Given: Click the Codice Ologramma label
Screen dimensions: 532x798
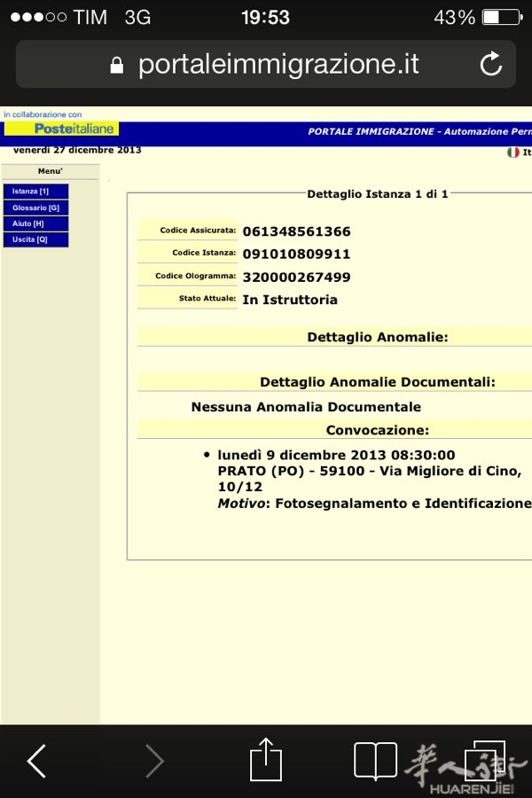Looking at the screenshot, I should [195, 276].
